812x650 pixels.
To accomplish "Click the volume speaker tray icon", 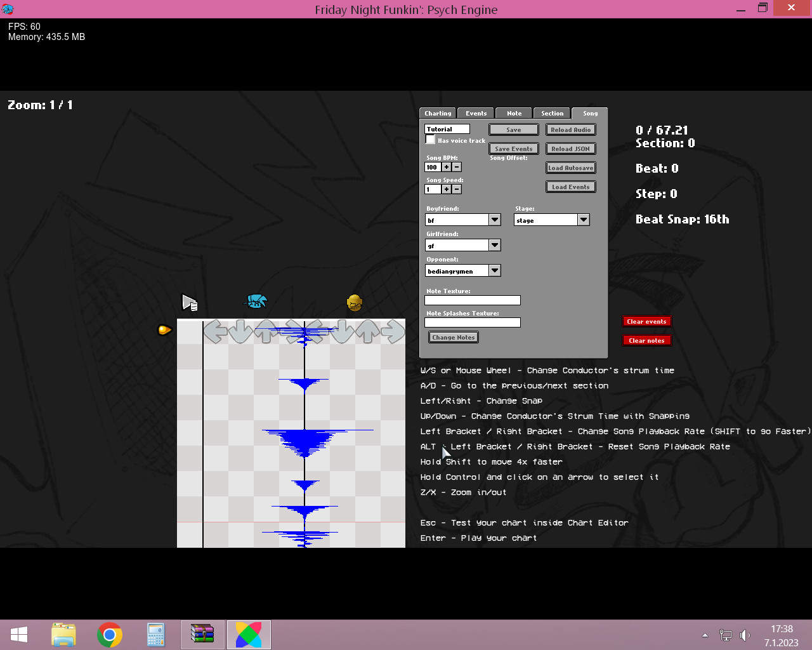I will [745, 635].
